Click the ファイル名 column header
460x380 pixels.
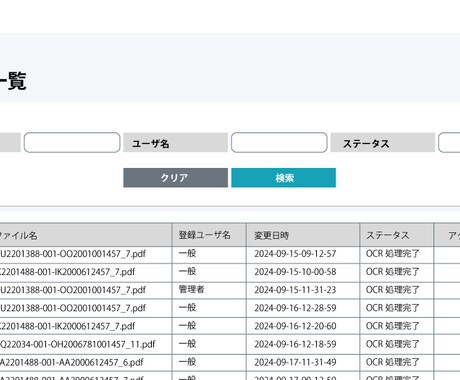85,235
